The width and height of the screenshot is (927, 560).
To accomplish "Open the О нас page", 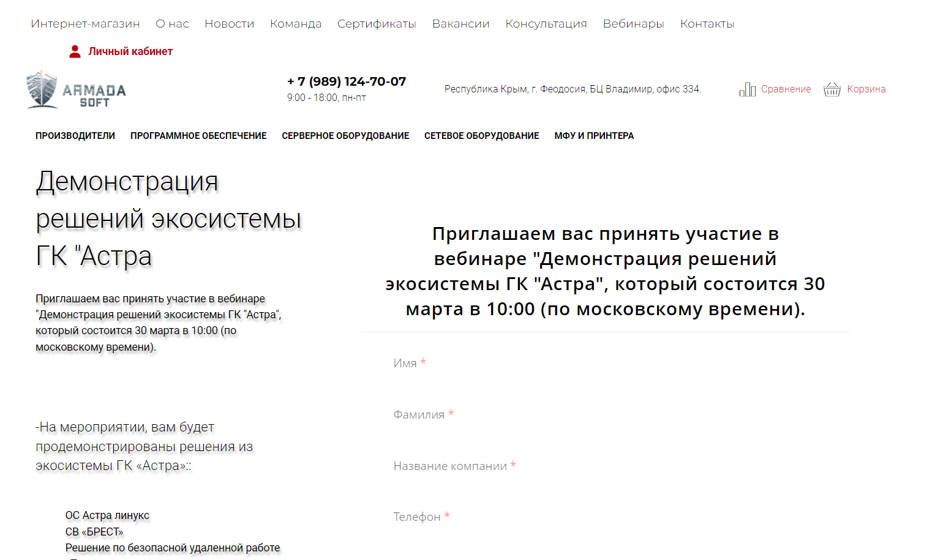I will click(172, 24).
